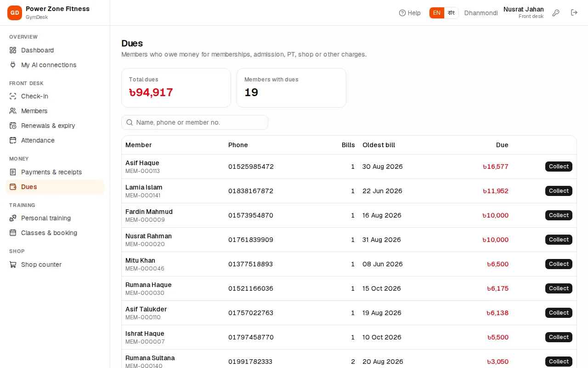Click the key icon in header
This screenshot has height=368, width=588.
(556, 13)
